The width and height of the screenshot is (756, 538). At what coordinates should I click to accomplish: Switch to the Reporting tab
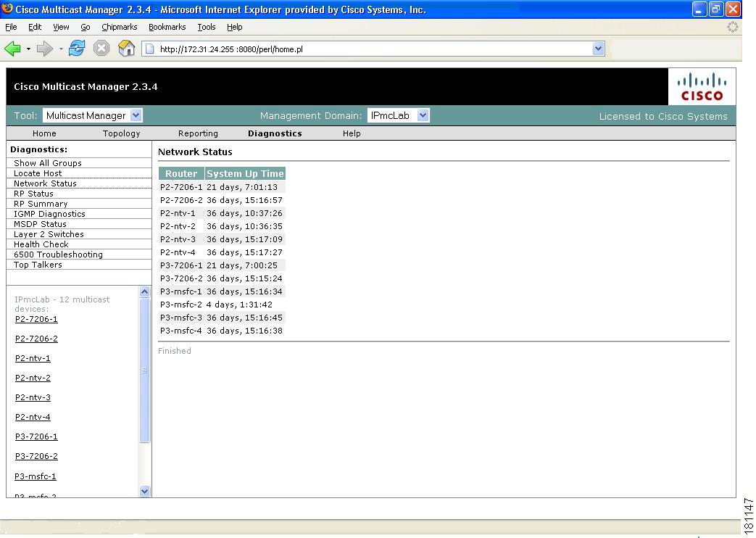click(198, 133)
